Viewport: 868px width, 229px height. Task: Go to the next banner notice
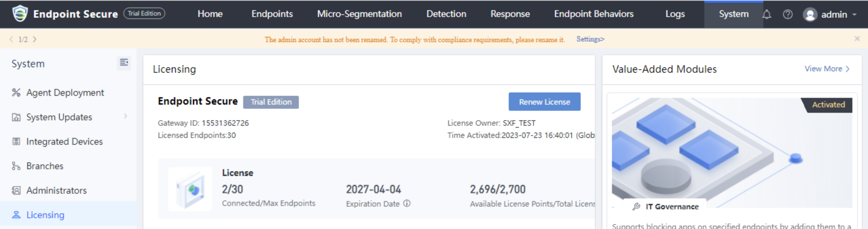tap(35, 39)
